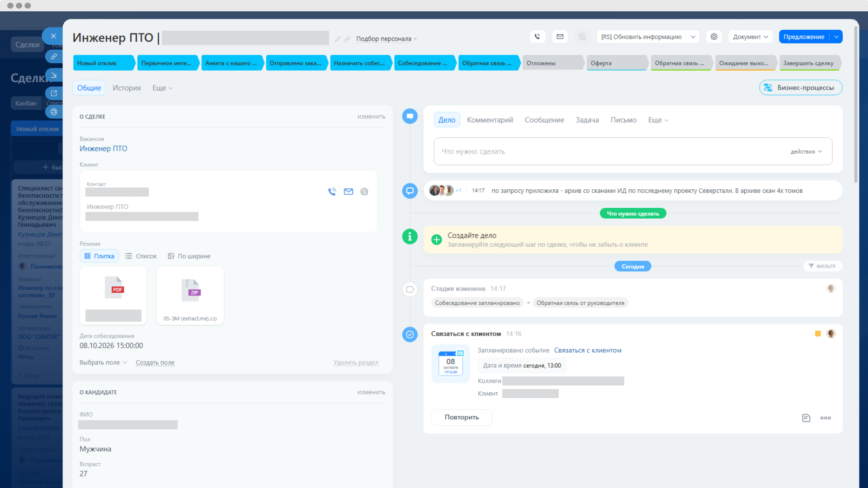Email the contact via envelope icon
This screenshot has height=488, width=868.
pyautogui.click(x=348, y=192)
